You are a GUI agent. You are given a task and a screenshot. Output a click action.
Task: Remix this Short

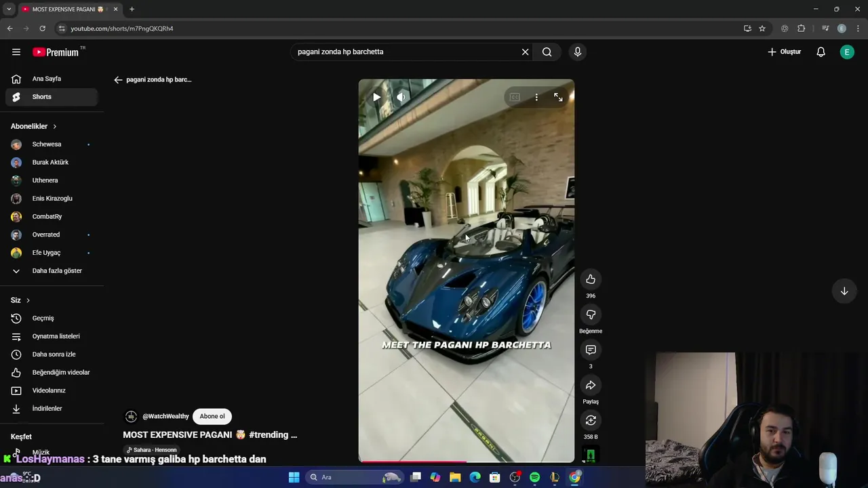click(591, 420)
